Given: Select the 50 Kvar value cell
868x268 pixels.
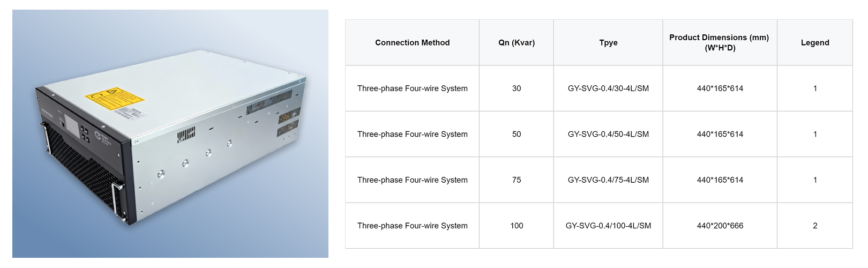Looking at the screenshot, I should pyautogui.click(x=517, y=134).
